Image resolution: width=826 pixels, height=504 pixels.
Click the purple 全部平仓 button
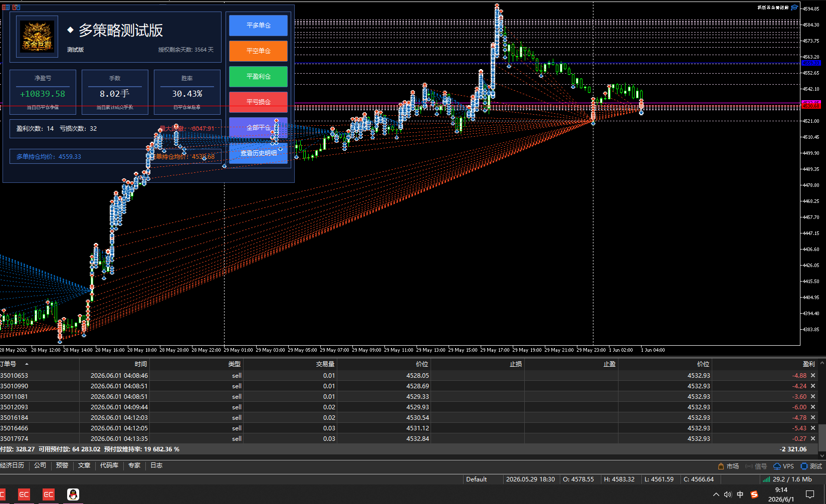coord(258,127)
